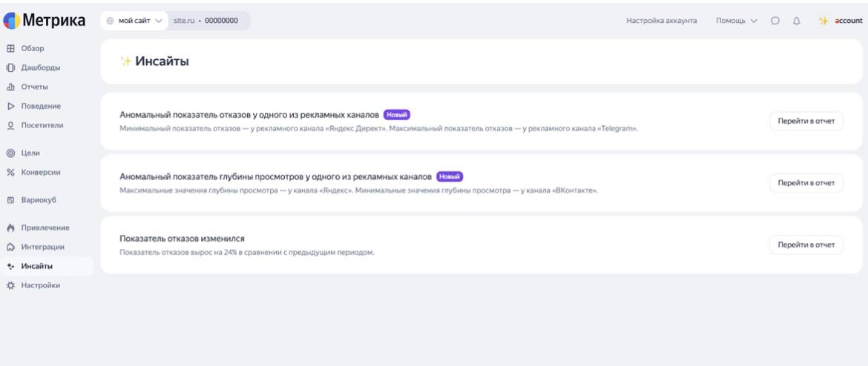Image resolution: width=868 pixels, height=366 pixels.
Task: Click the sparkle icon beside account
Action: pos(823,21)
